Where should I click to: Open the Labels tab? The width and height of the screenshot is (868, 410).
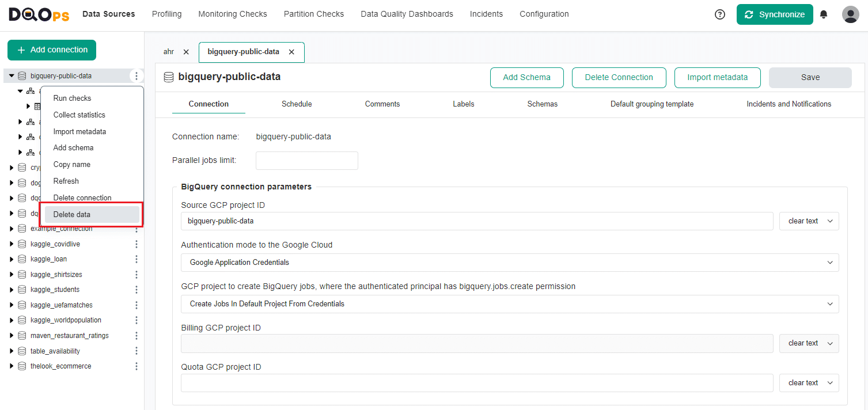click(x=464, y=104)
